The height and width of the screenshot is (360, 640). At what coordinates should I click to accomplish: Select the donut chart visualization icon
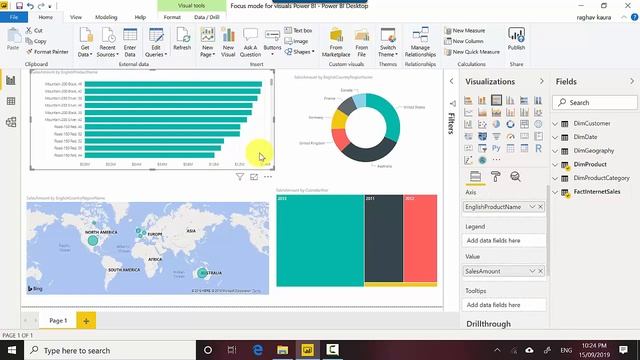[510, 124]
